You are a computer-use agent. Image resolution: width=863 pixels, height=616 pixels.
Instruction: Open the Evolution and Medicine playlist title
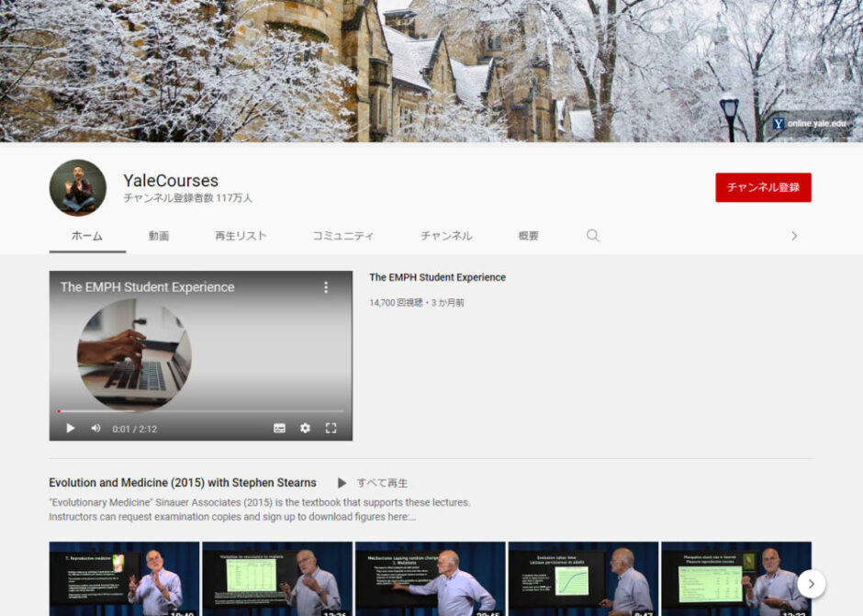coord(183,483)
